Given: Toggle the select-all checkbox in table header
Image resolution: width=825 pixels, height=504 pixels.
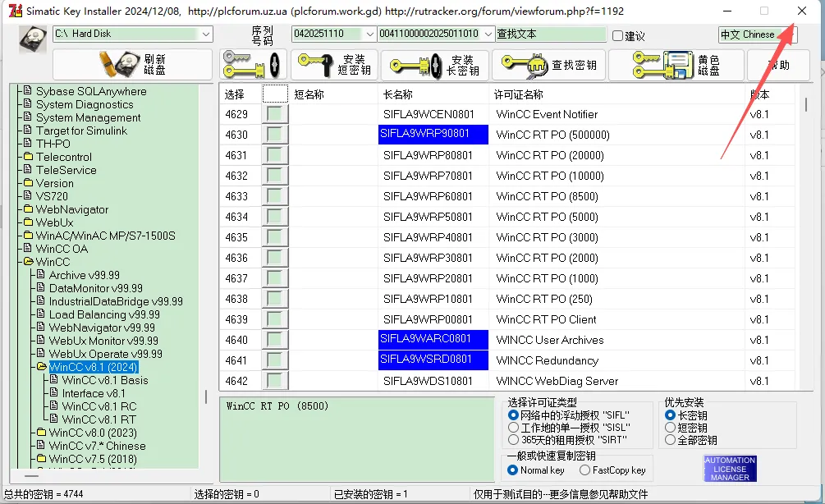Looking at the screenshot, I should (x=275, y=94).
